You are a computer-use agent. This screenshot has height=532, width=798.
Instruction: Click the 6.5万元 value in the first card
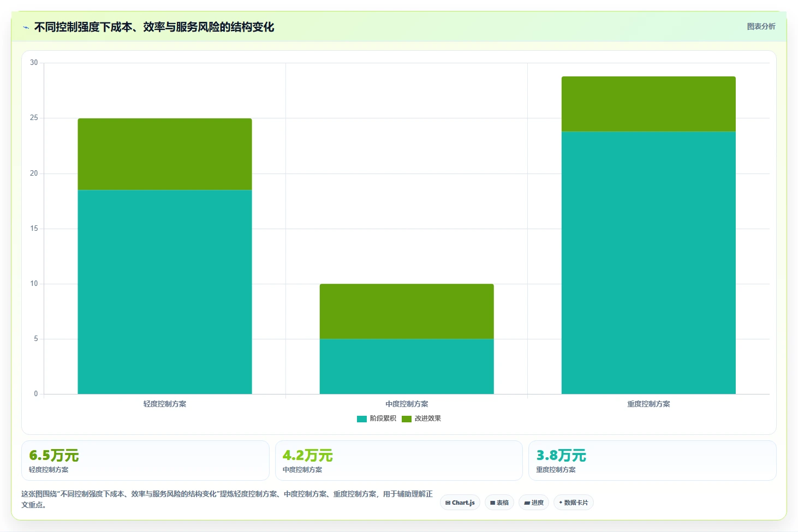(x=54, y=456)
